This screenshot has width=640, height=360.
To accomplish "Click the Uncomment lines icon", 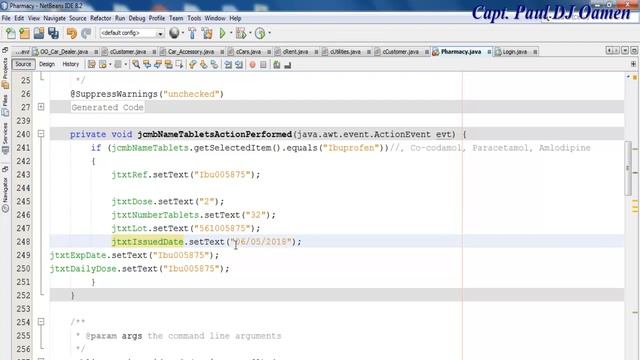I will point(288,64).
